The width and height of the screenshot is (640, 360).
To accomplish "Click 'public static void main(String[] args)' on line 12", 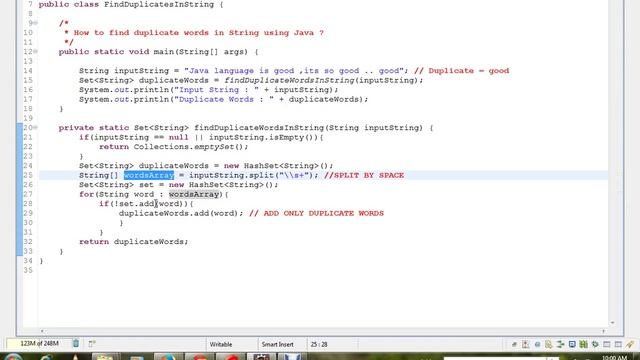I will click(153, 52).
